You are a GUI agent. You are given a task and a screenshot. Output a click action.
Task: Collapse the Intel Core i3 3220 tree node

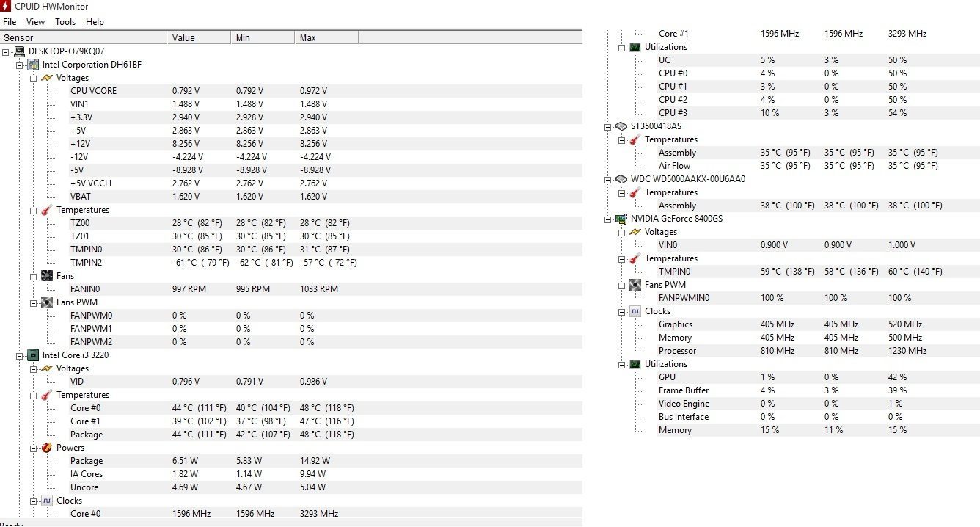[20, 355]
